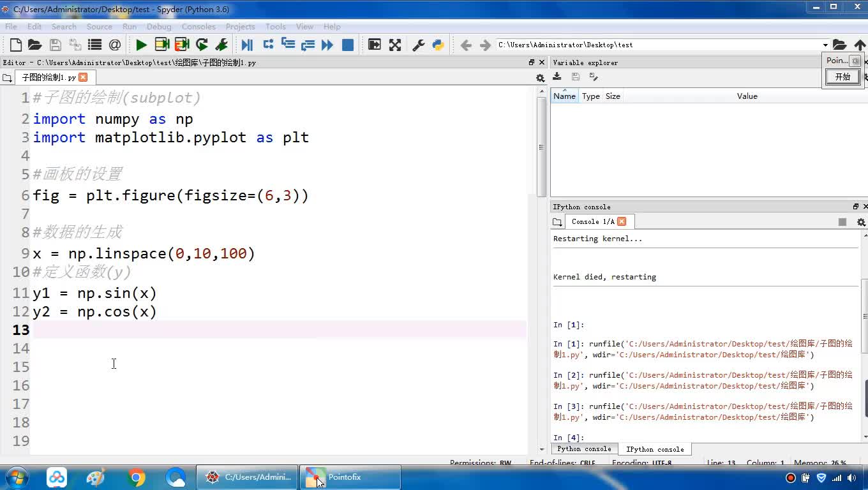Switch to the Python console tab
868x490 pixels.
584,449
